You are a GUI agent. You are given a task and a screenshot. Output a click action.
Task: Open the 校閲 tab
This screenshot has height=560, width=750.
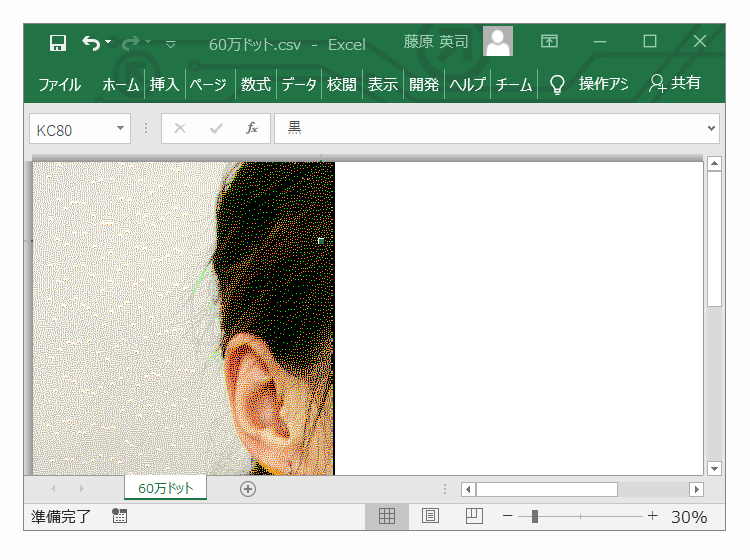[x=342, y=85]
